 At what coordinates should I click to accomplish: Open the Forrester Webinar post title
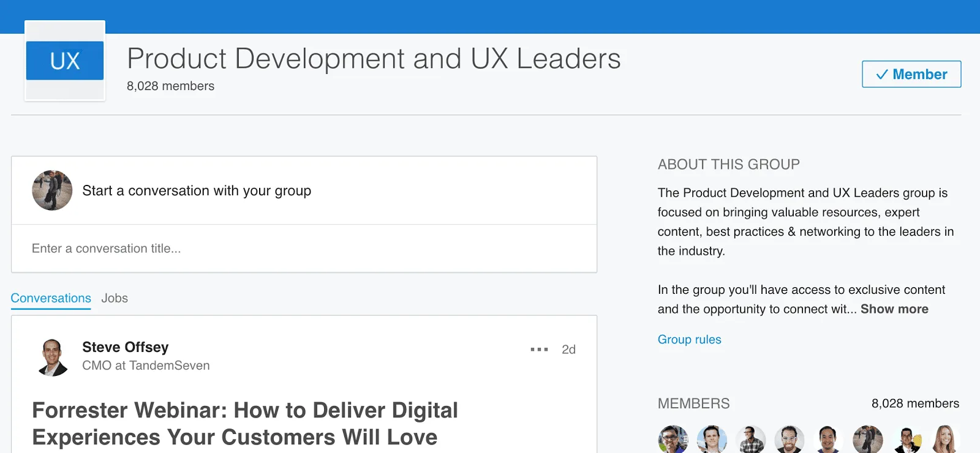(245, 424)
